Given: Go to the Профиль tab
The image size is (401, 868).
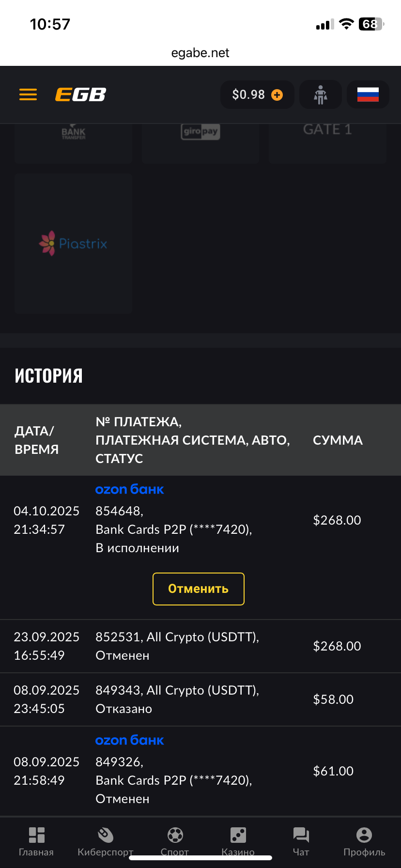Looking at the screenshot, I should (x=364, y=841).
